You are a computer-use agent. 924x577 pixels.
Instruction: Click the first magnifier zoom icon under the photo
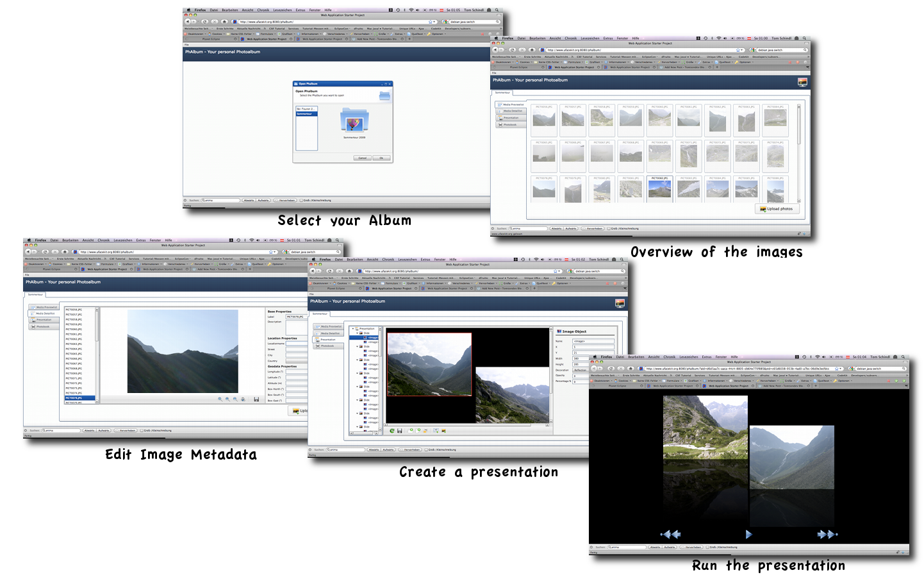(x=220, y=399)
